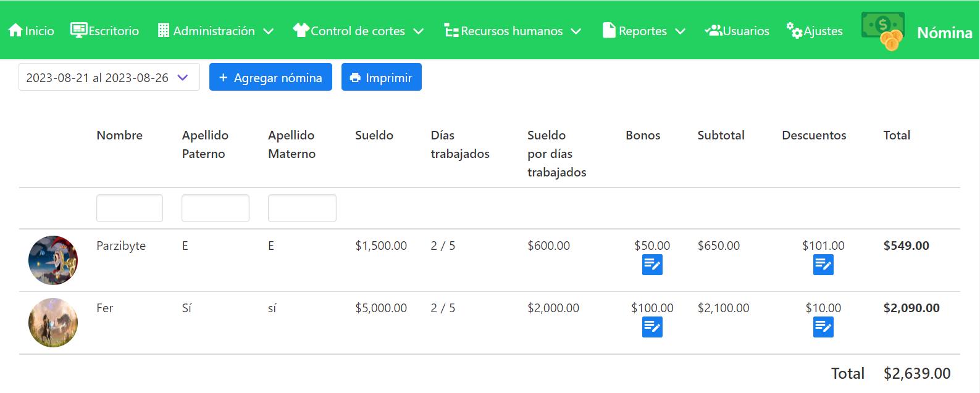Viewport: 980px width, 393px height.
Task: Click the Apellido Paterno filter box
Action: [x=216, y=209]
